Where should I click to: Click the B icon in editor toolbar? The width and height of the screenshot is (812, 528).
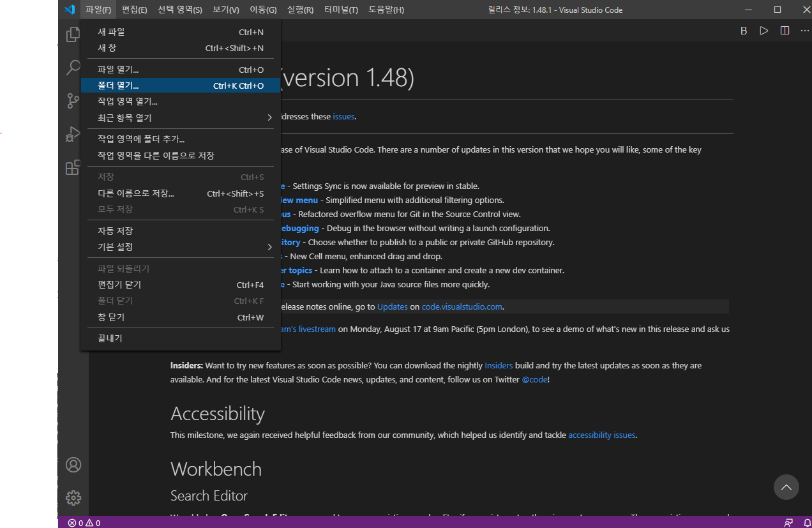coord(744,31)
